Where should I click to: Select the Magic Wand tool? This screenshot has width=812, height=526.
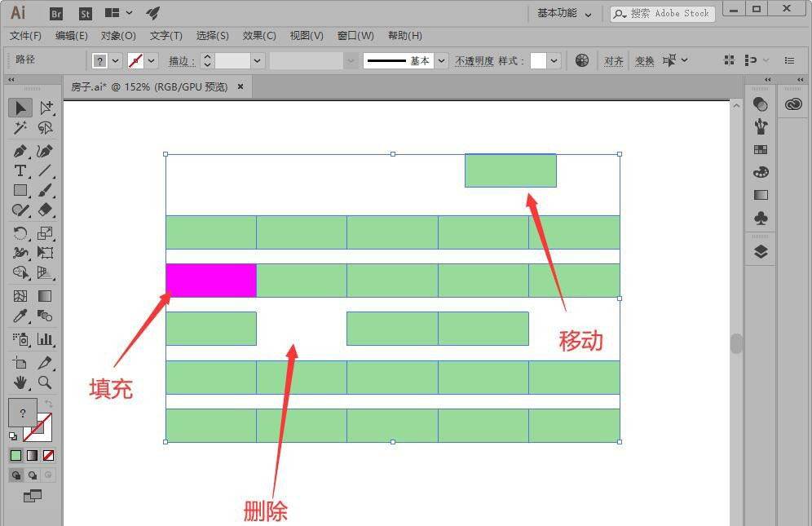pyautogui.click(x=20, y=129)
